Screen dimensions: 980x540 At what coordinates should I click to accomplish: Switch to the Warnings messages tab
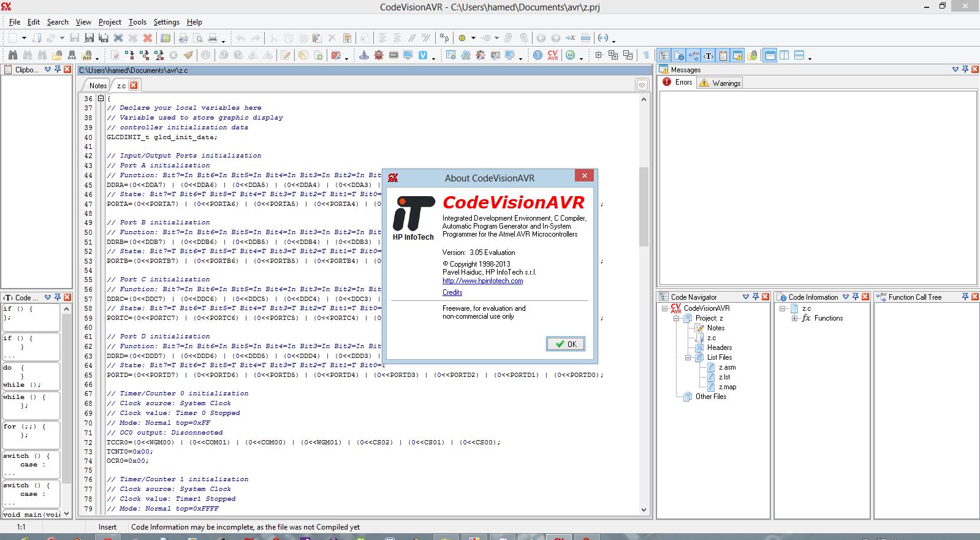720,83
